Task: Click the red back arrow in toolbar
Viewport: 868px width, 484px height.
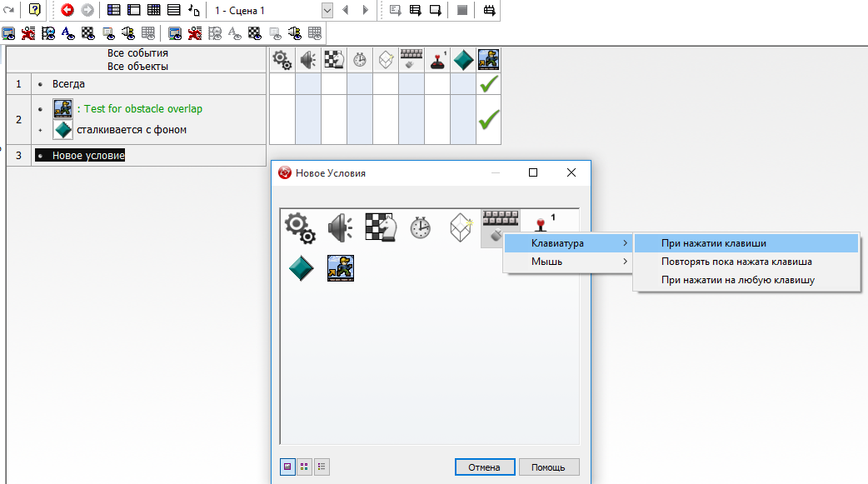Action: [67, 10]
